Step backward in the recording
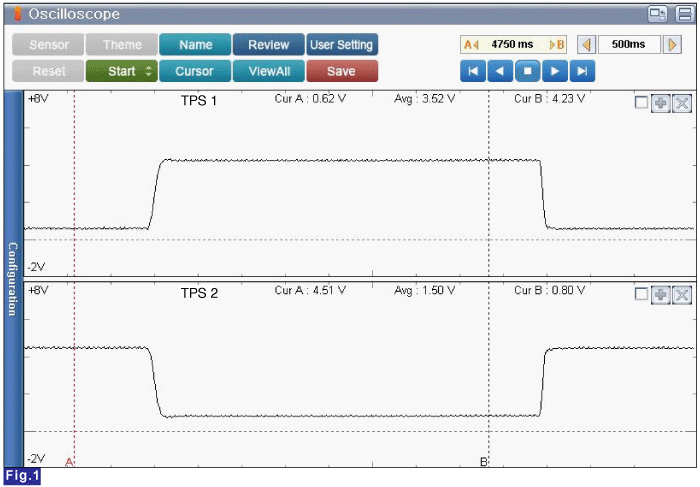This screenshot has height=487, width=700. 500,71
